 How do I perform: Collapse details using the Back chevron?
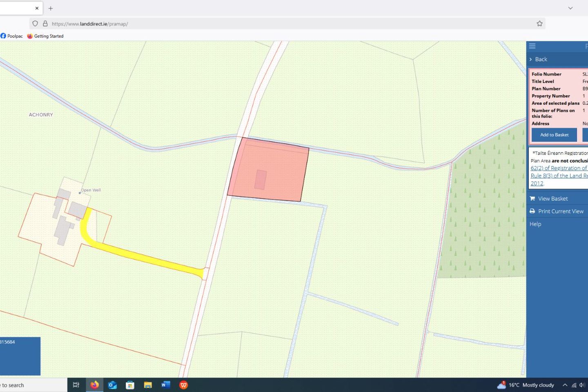531,59
